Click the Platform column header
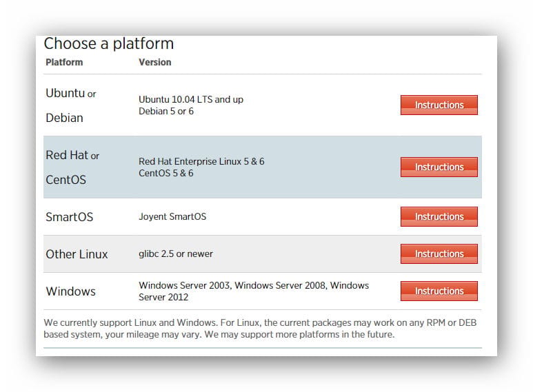The image size is (533, 392). 64,62
